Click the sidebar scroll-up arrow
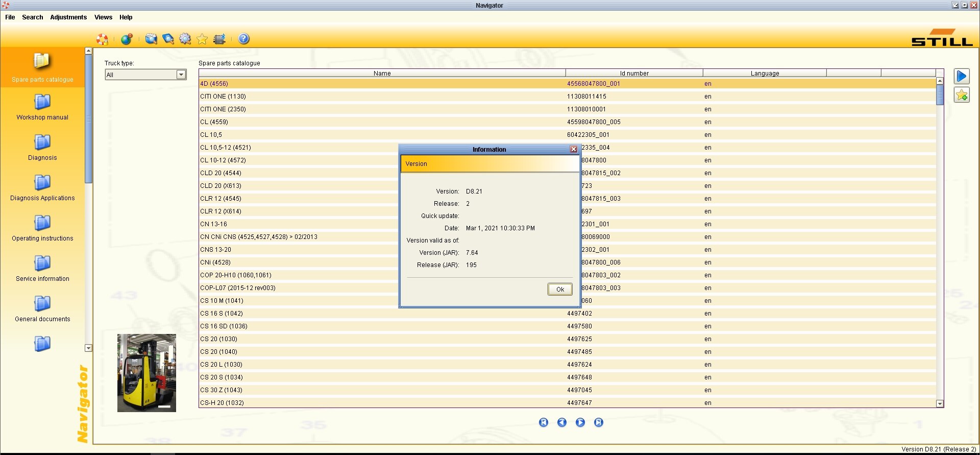 pos(88,51)
